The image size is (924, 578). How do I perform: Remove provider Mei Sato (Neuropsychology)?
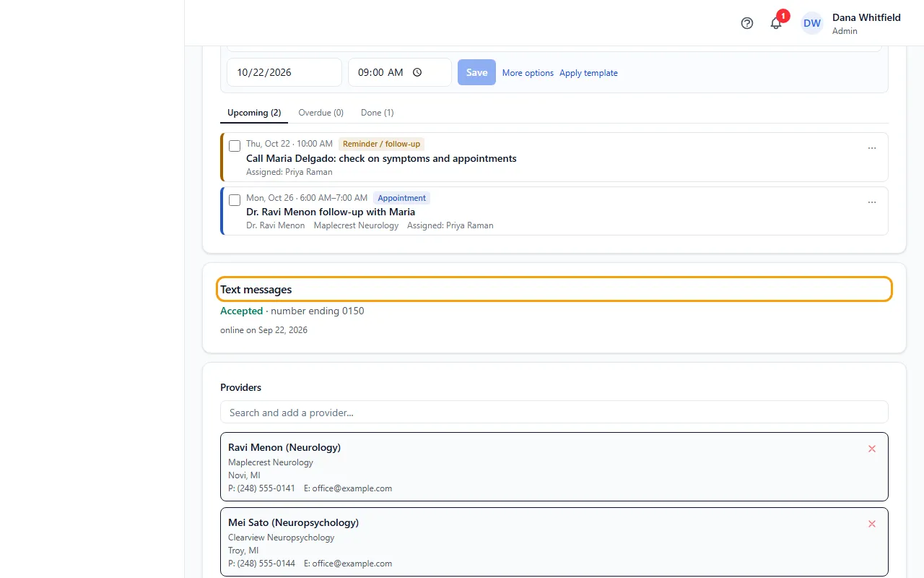click(x=872, y=524)
